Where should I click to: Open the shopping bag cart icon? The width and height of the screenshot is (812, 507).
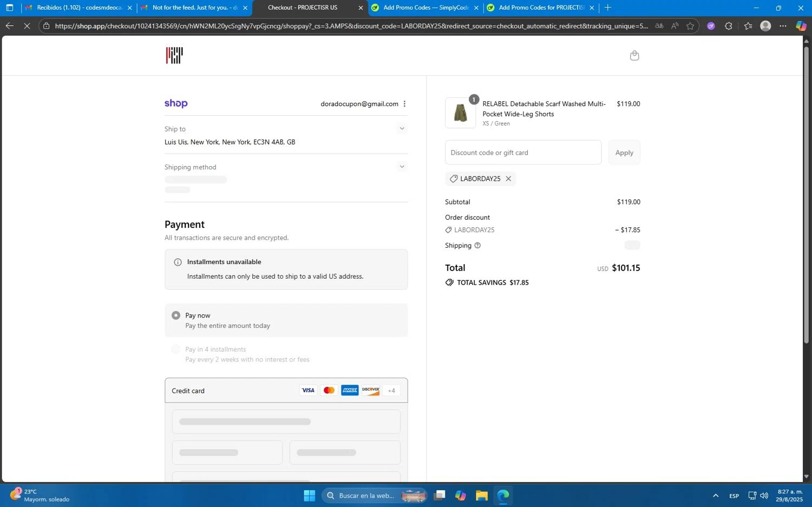634,55
